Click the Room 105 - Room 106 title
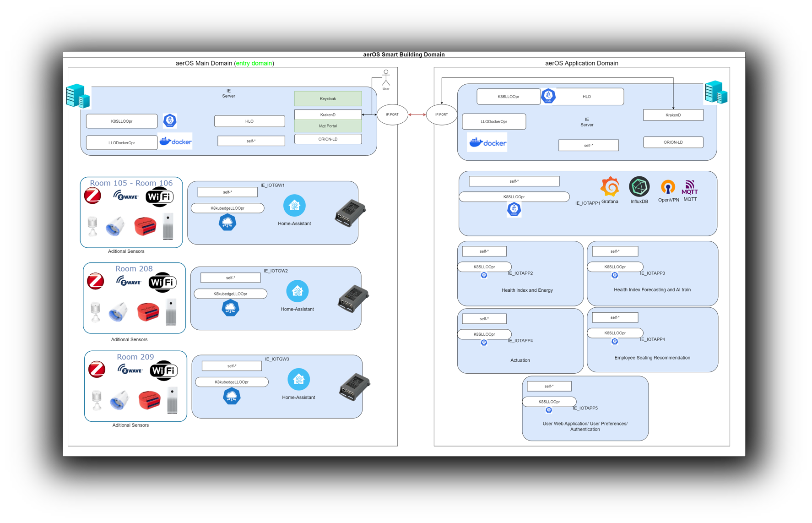The image size is (812, 523). pos(131,183)
